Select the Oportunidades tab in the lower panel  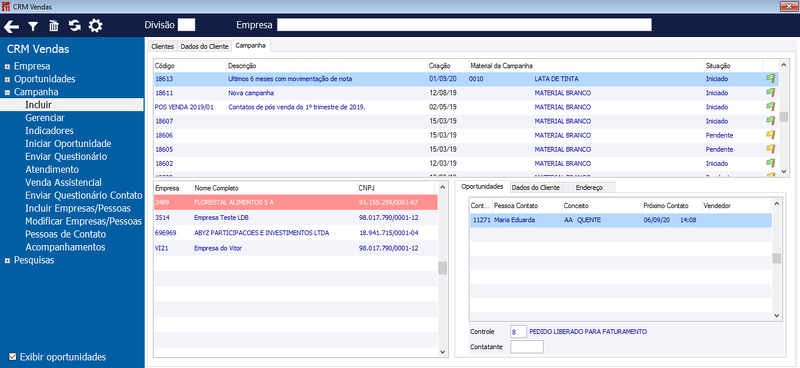pos(482,187)
